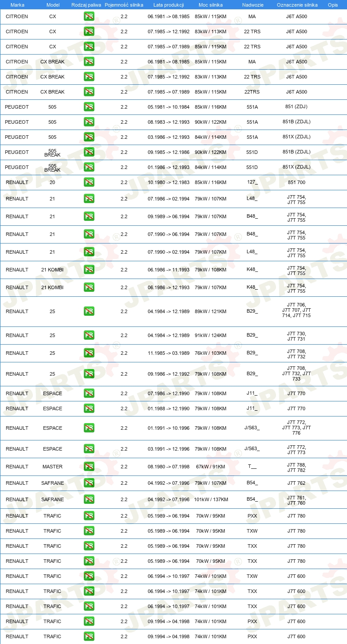Click fuel icon in 505 BREAK 851X row
This screenshot has width=347, height=644.
tap(89, 167)
